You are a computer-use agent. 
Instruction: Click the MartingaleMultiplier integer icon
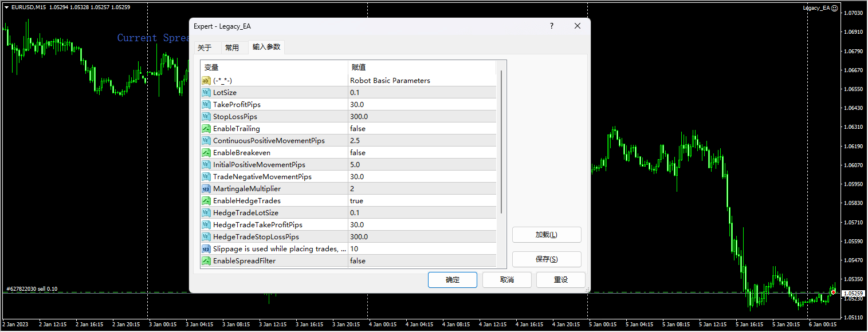click(x=206, y=189)
